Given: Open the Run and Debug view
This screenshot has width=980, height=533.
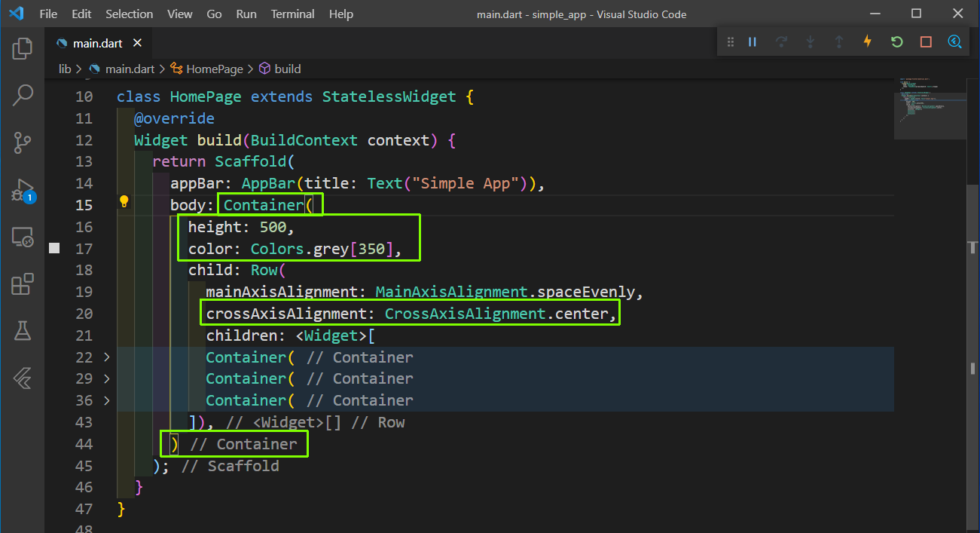Looking at the screenshot, I should point(23,191).
